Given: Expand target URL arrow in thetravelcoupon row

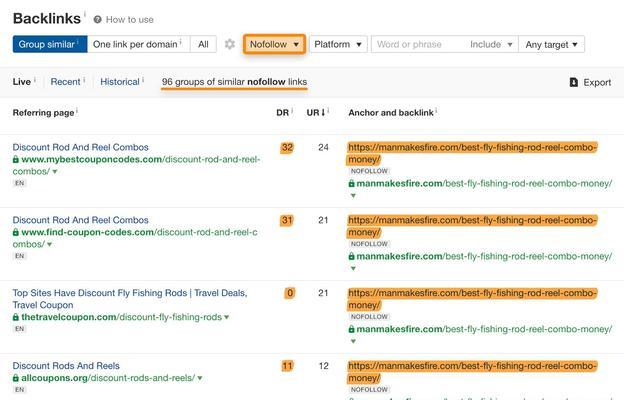Looking at the screenshot, I should coord(353,341).
